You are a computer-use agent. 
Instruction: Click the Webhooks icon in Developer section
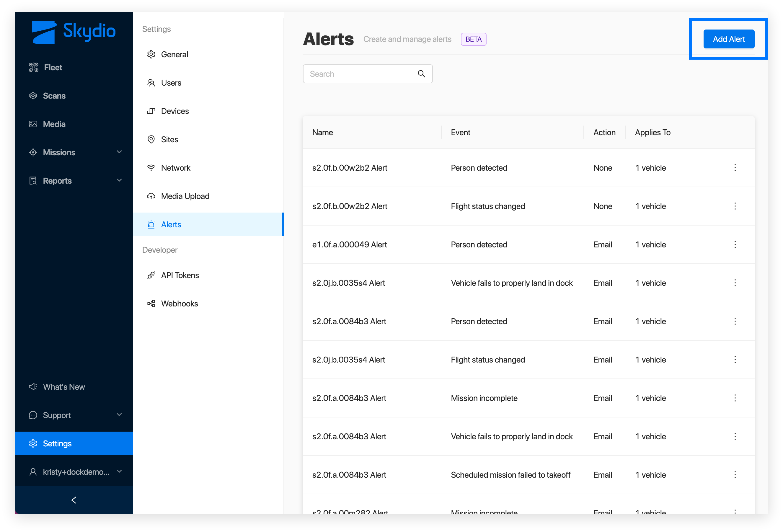click(x=151, y=303)
